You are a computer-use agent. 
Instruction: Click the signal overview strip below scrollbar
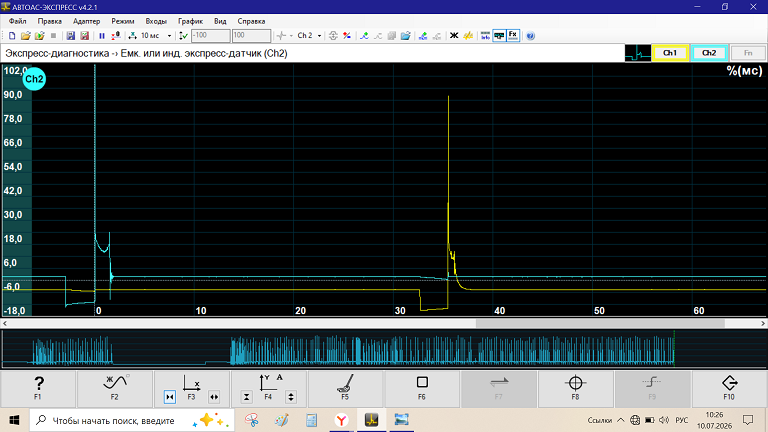pyautogui.click(x=384, y=349)
